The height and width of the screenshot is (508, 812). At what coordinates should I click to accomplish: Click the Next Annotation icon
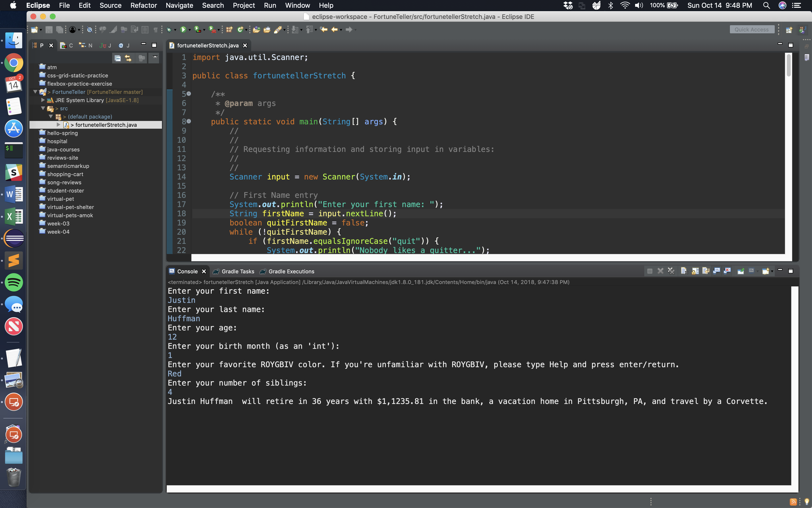[x=295, y=30]
